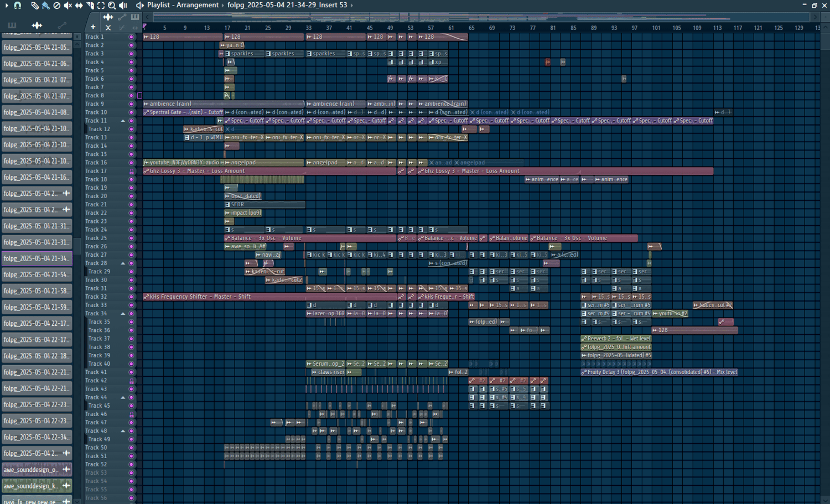Toggle the Track 16 mute switch

click(131, 163)
